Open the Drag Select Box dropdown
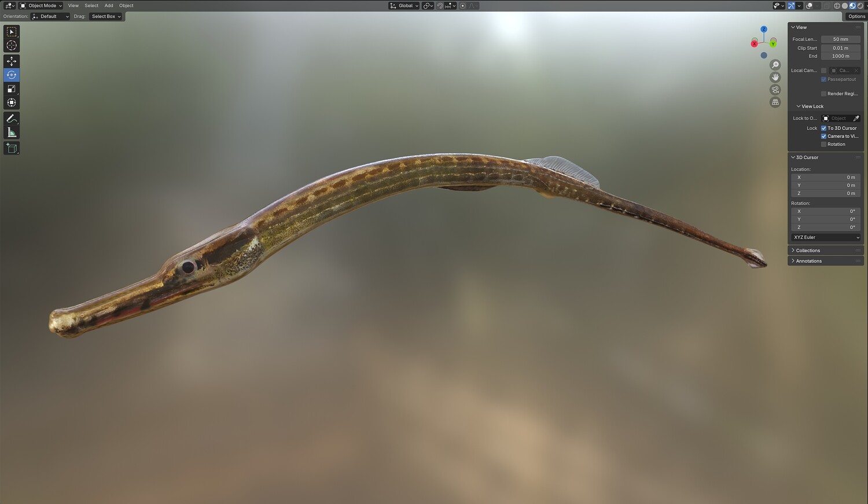 (106, 17)
